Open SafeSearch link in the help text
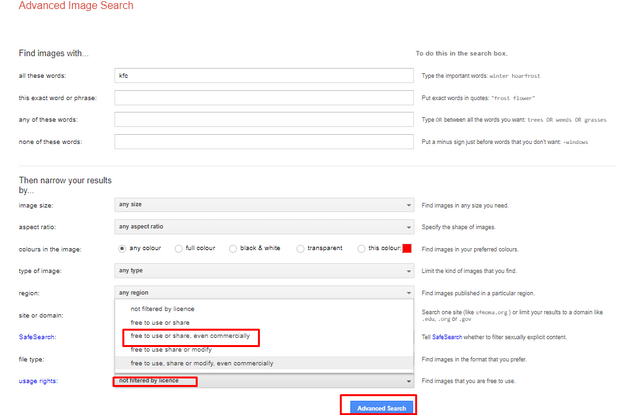The width and height of the screenshot is (640, 415). (447, 337)
